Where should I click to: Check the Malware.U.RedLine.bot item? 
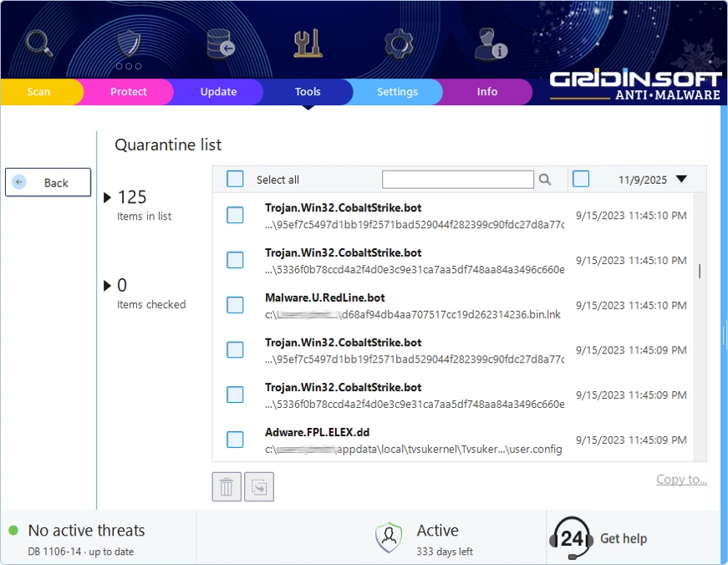pos(235,305)
